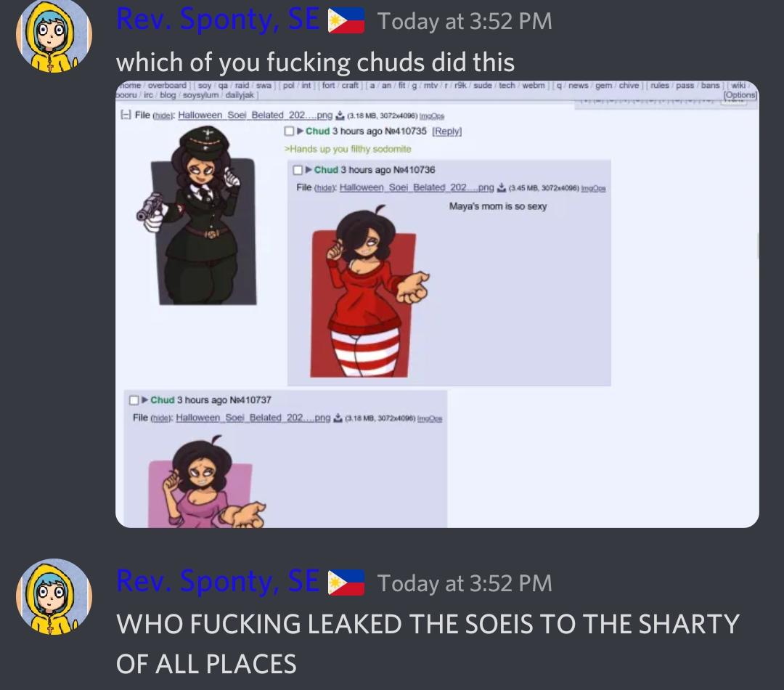784x690 pixels.
Task: Open the [Options] menu link
Action: click(x=740, y=95)
